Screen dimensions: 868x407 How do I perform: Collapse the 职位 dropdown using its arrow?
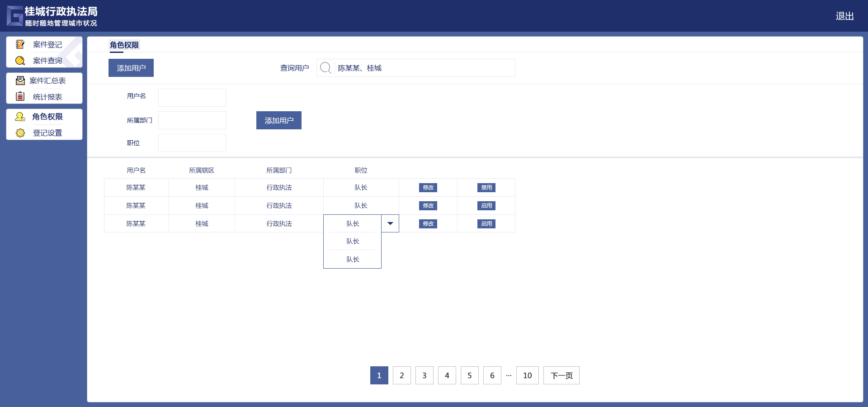[x=390, y=223]
